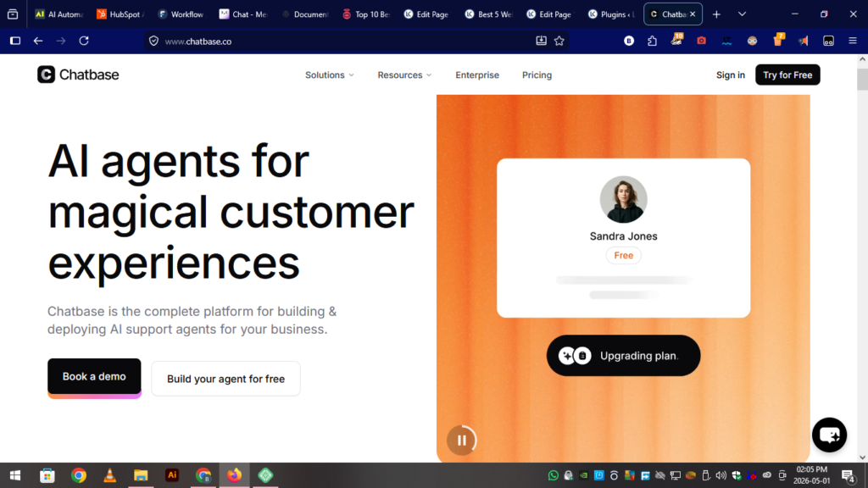Open Adobe Illustrator from the taskbar
Screen dimensions: 868x488
(x=172, y=475)
